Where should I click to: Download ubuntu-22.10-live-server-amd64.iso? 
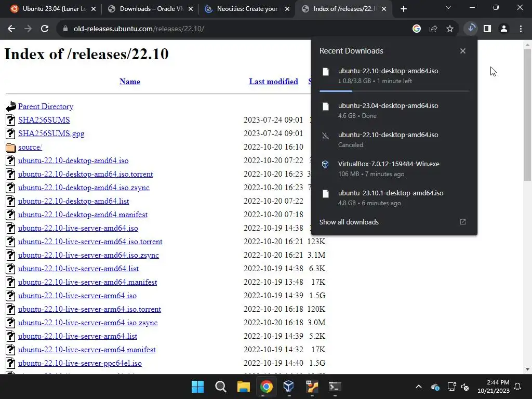(x=78, y=229)
